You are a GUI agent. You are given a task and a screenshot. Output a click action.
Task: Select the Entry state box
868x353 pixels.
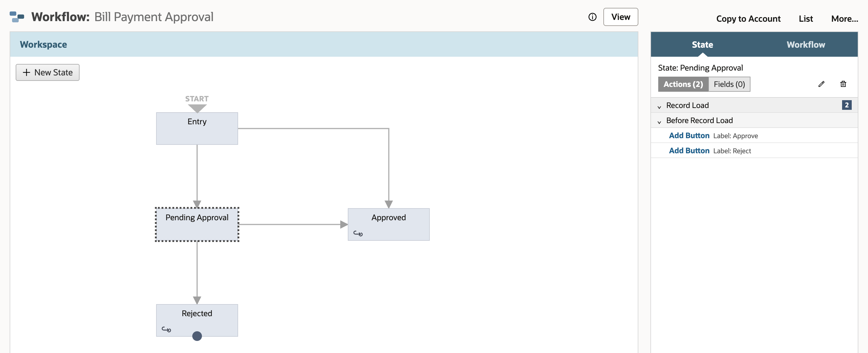[197, 129]
